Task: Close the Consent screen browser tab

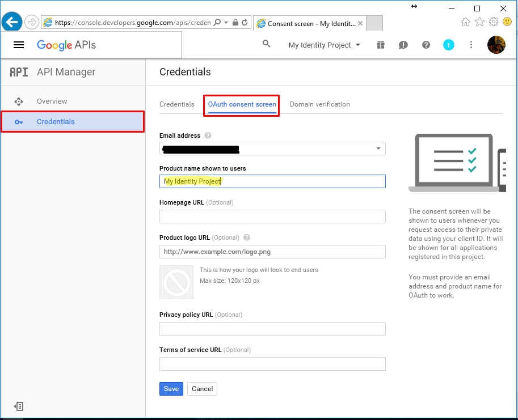Action: [x=360, y=23]
